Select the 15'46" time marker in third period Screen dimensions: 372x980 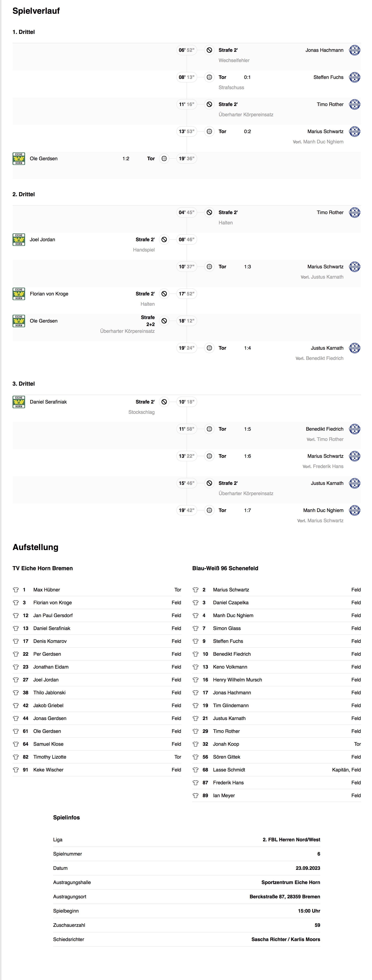[x=186, y=483]
